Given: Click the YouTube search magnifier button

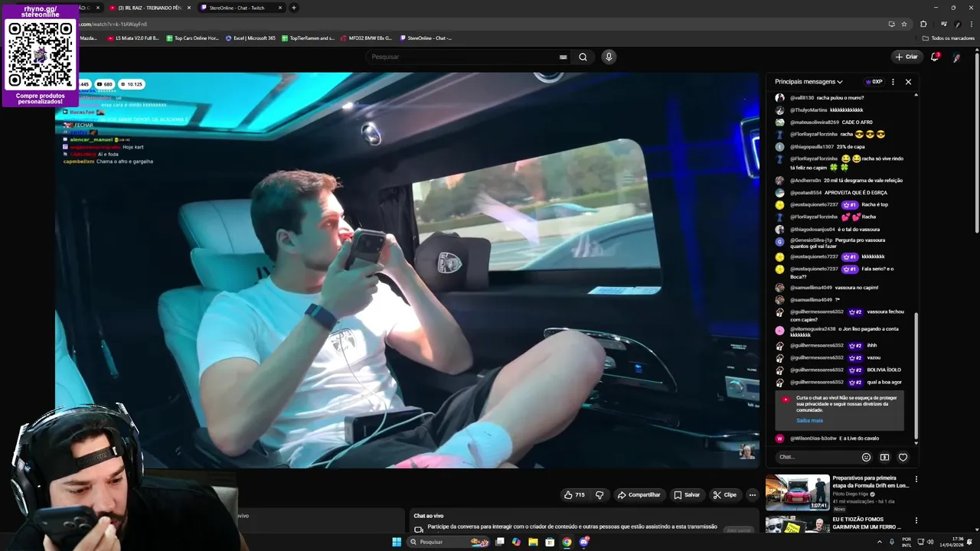Looking at the screenshot, I should click(583, 57).
